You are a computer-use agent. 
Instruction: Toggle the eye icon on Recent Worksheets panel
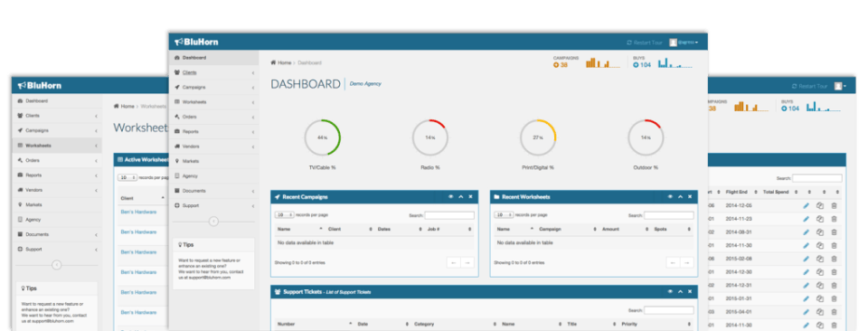tap(670, 196)
